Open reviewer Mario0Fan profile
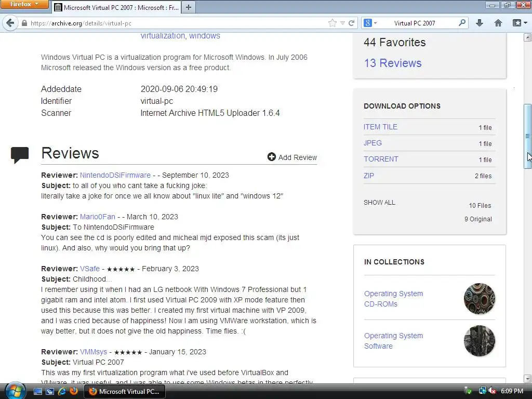 point(97,217)
